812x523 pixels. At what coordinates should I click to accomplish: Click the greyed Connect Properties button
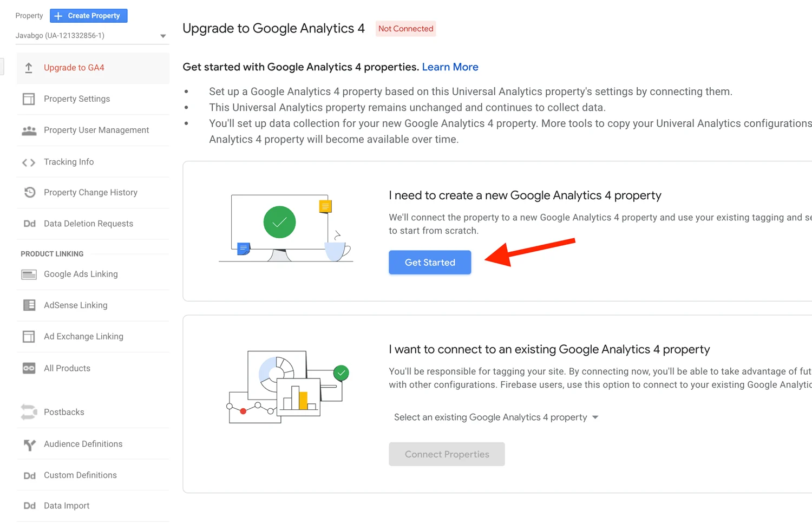[x=447, y=454]
